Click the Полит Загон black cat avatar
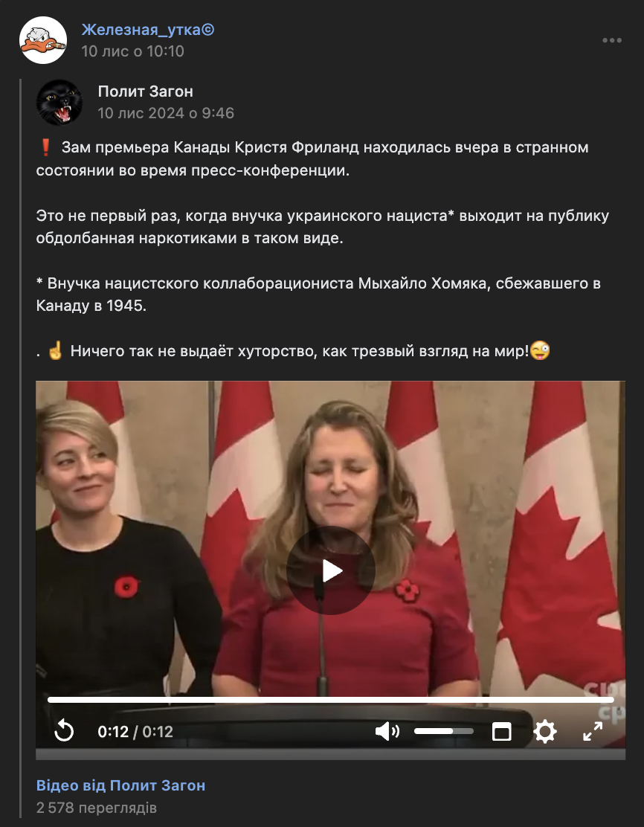The height and width of the screenshot is (827, 644). pos(59,103)
